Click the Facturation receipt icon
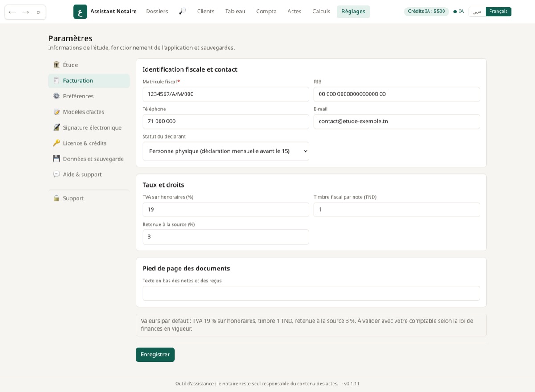This screenshot has height=392, width=535. point(56,81)
